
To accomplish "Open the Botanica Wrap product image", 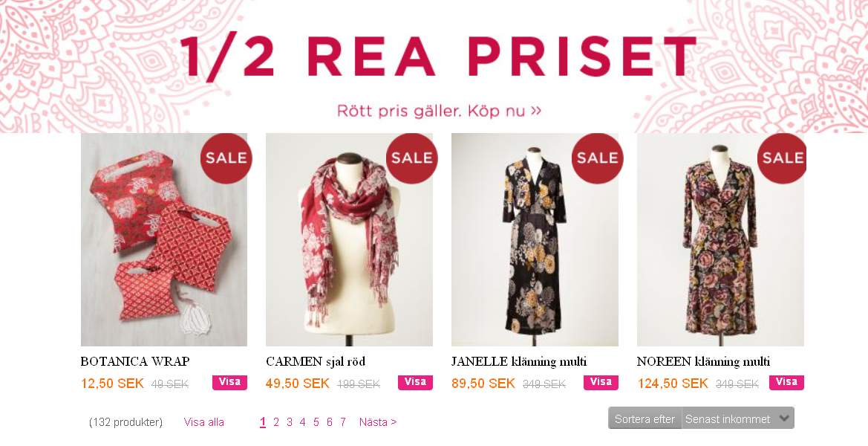I will click(x=164, y=239).
